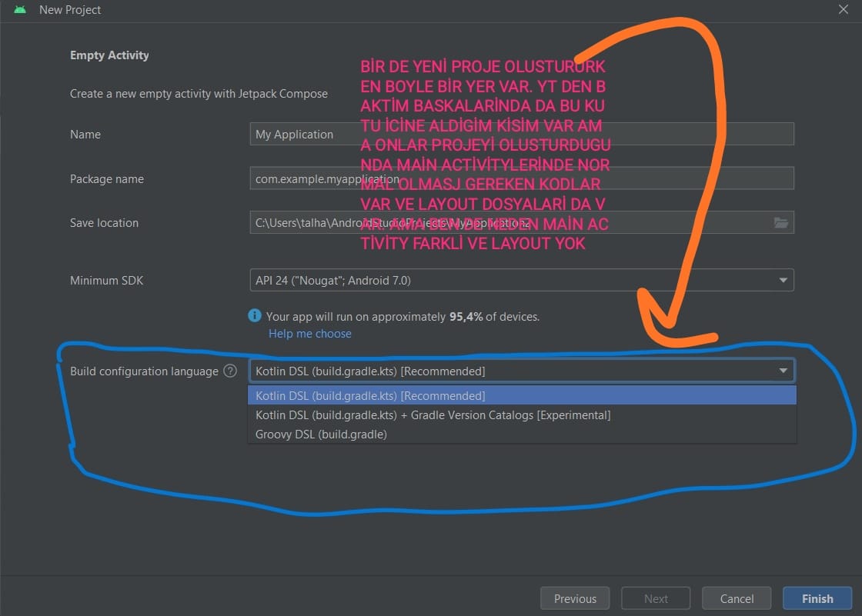This screenshot has width=862, height=616.
Task: Focus the Name field My Application
Action: point(522,134)
